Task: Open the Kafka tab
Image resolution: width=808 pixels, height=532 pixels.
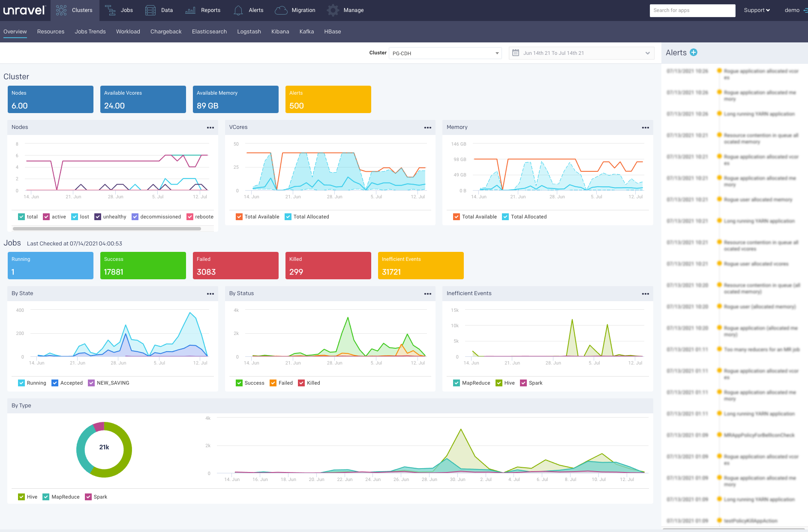Action: coord(306,32)
